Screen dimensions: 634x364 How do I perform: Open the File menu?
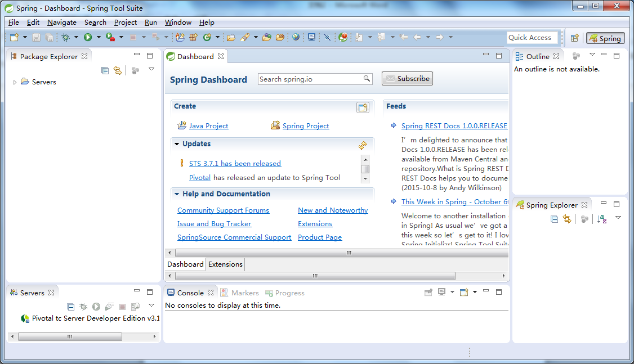coord(14,23)
